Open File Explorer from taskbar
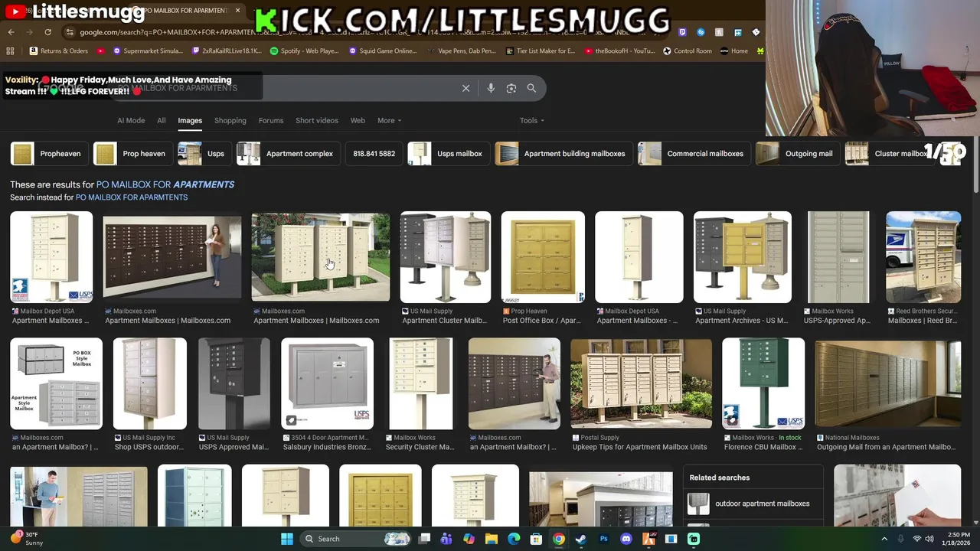The image size is (980, 551). tap(492, 539)
